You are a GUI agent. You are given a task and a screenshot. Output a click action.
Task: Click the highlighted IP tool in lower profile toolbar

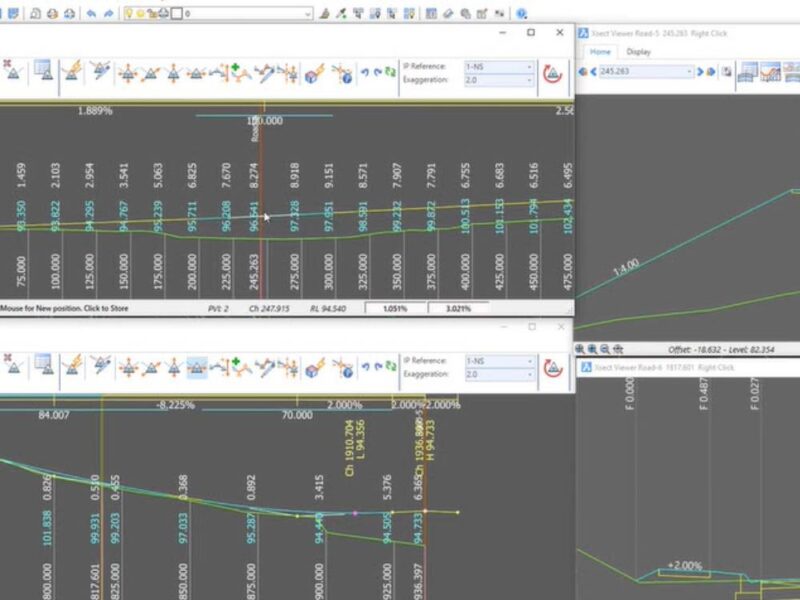(x=197, y=366)
